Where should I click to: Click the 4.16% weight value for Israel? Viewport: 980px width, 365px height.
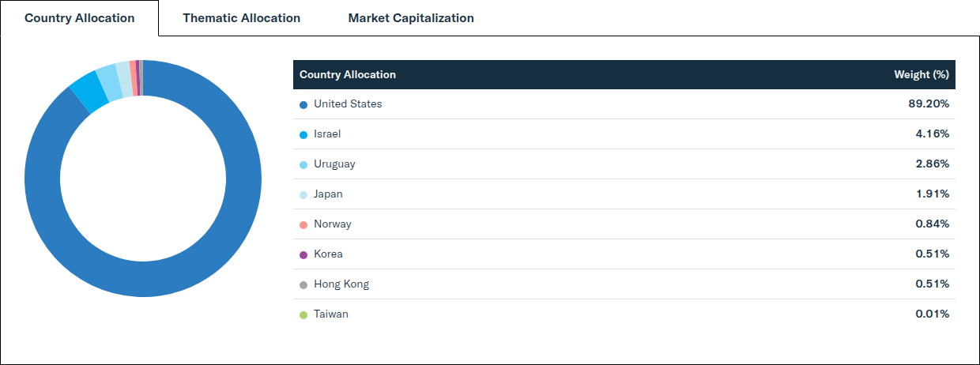933,134
